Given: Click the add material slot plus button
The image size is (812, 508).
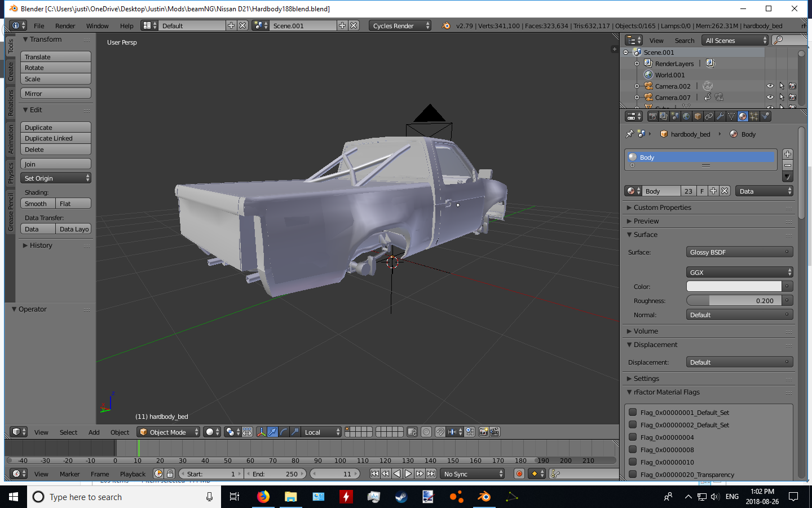Looking at the screenshot, I should [788, 154].
